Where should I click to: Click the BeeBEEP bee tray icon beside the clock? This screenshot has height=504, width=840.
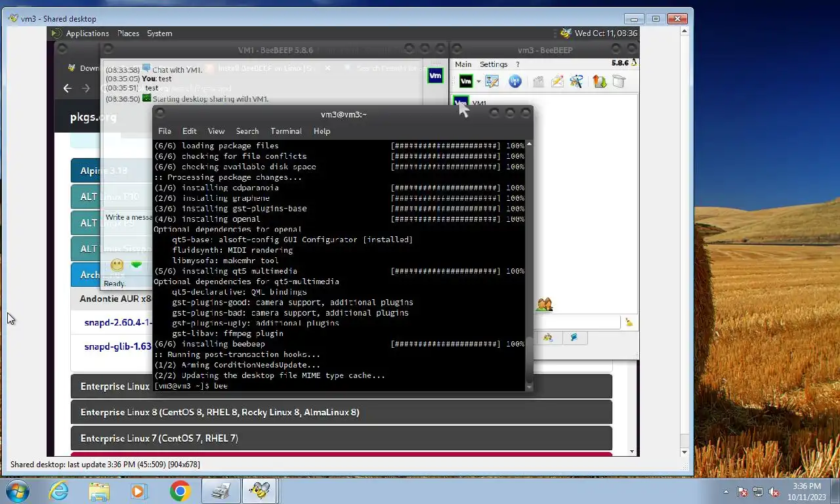pyautogui.click(x=566, y=33)
